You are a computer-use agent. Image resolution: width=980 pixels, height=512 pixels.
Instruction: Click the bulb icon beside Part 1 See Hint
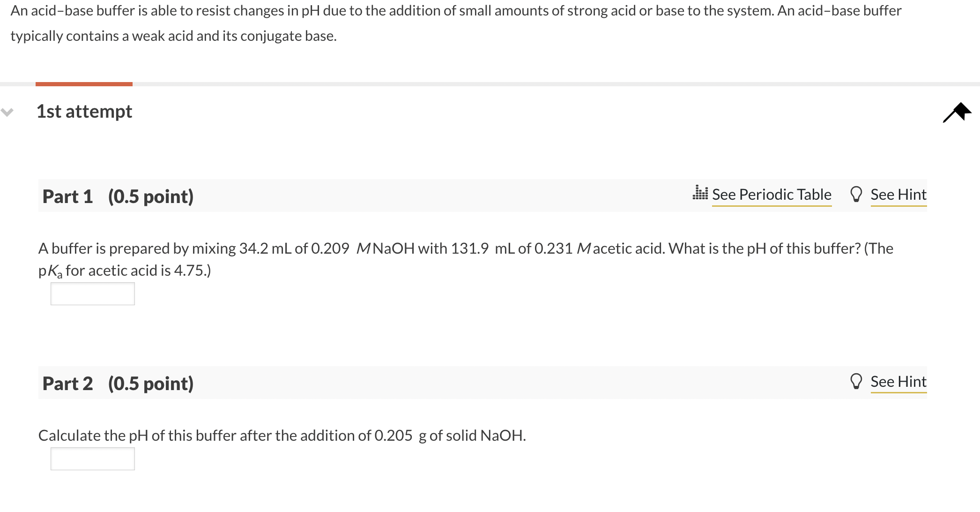point(857,194)
